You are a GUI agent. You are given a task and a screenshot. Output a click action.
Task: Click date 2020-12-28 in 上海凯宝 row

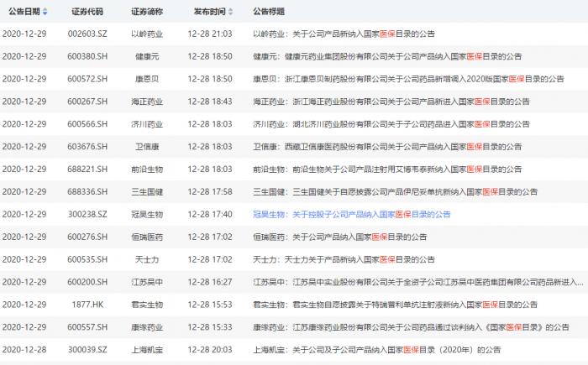(24, 350)
